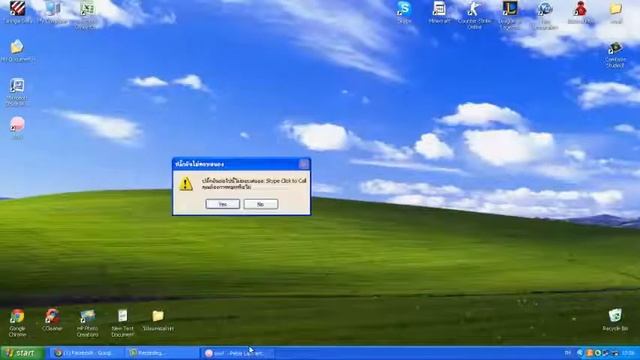Open the red character game shortcut
The image size is (640, 360).
click(580, 12)
